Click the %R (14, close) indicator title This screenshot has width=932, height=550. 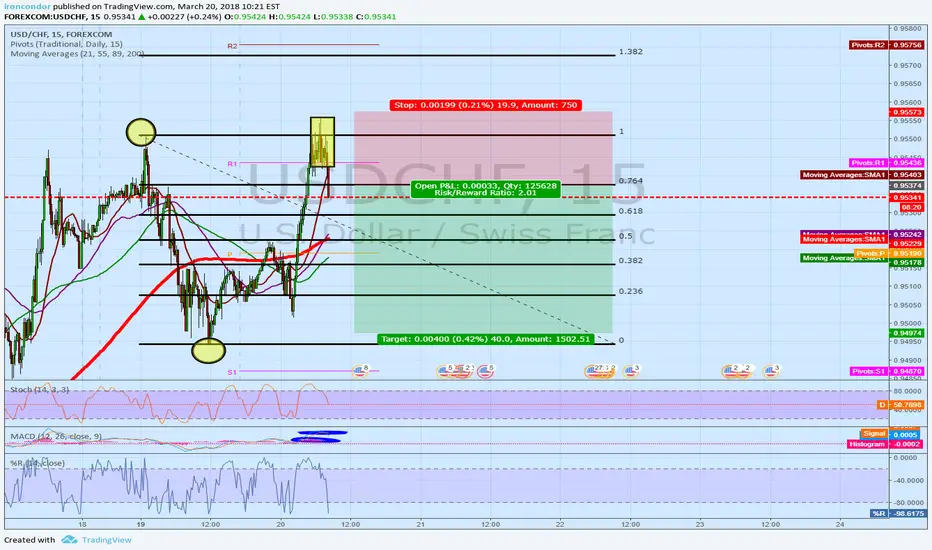37,463
